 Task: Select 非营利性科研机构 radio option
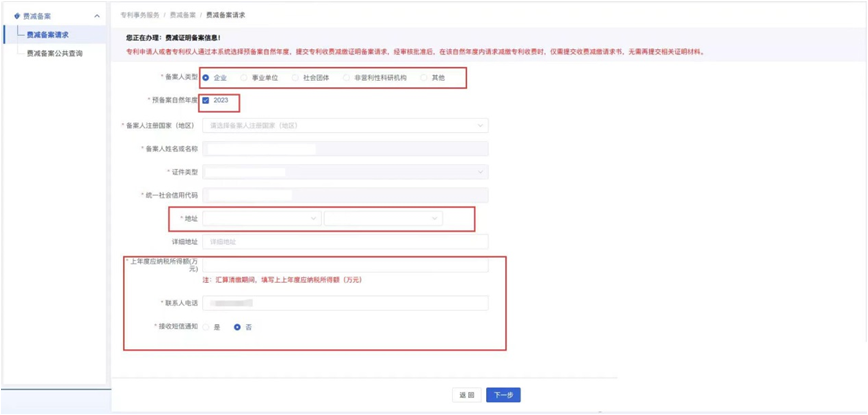347,78
